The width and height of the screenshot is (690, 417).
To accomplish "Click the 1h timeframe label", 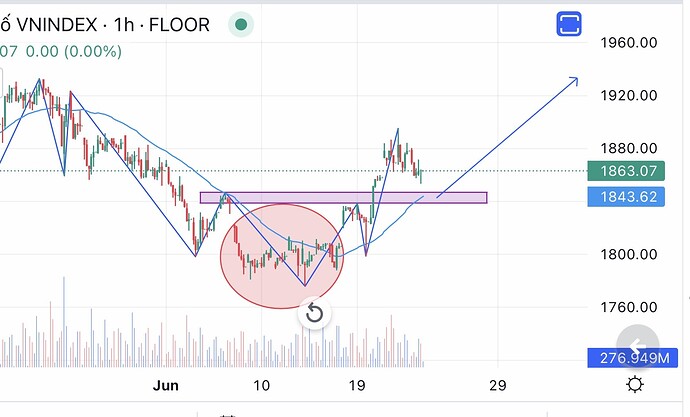I will tap(124, 25).
